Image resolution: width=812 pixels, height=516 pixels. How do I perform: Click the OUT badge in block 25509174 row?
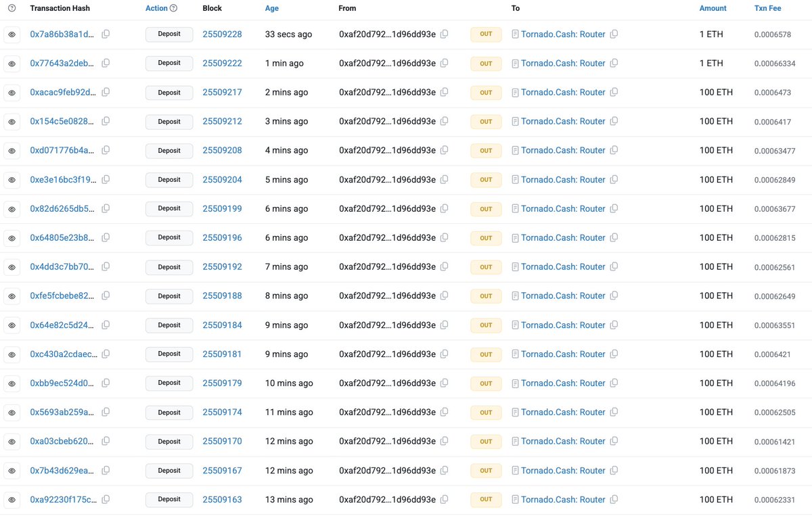click(486, 413)
